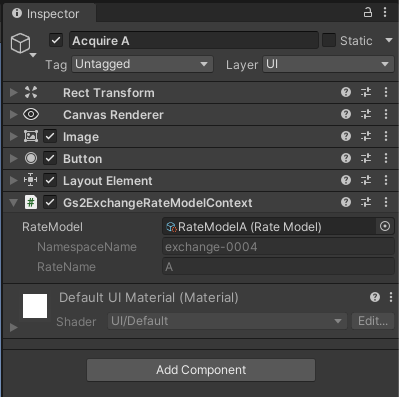The image size is (399, 397).
Task: Click the RateName field showing A
Action: point(278,267)
